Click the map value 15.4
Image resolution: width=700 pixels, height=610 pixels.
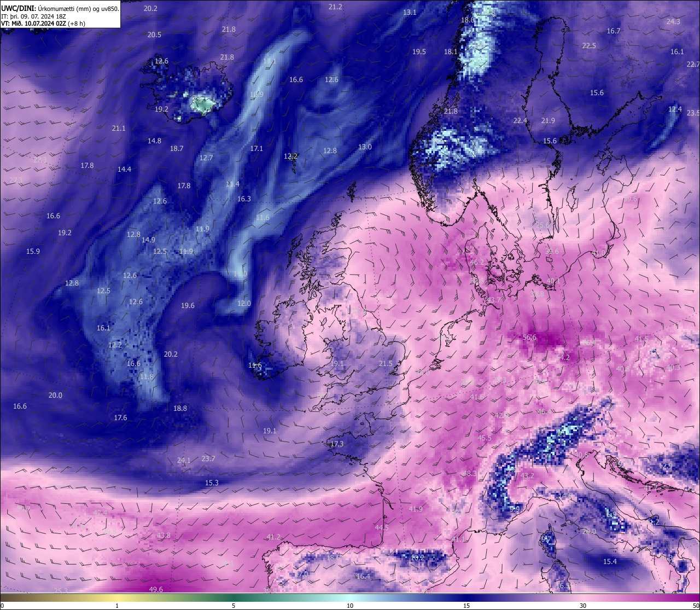[610, 561]
